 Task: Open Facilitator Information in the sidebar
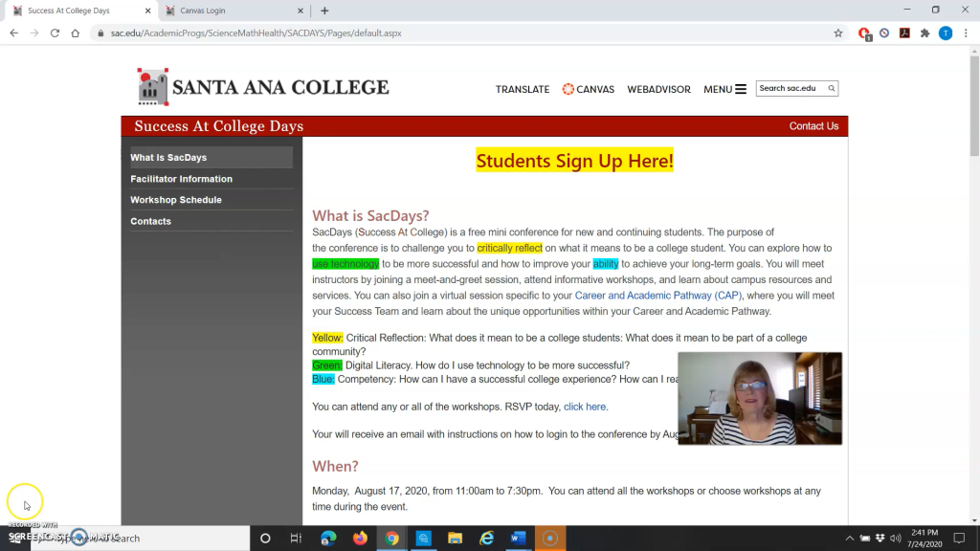(181, 179)
